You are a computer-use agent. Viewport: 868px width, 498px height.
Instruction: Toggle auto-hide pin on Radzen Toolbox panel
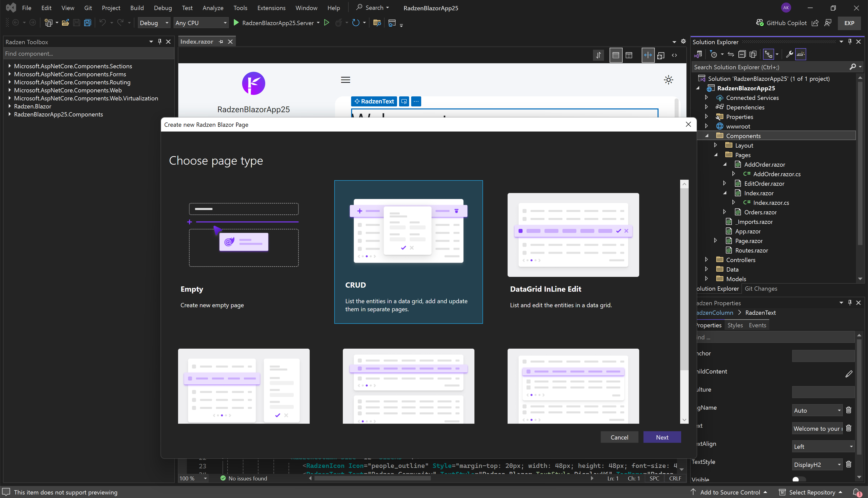pos(160,41)
